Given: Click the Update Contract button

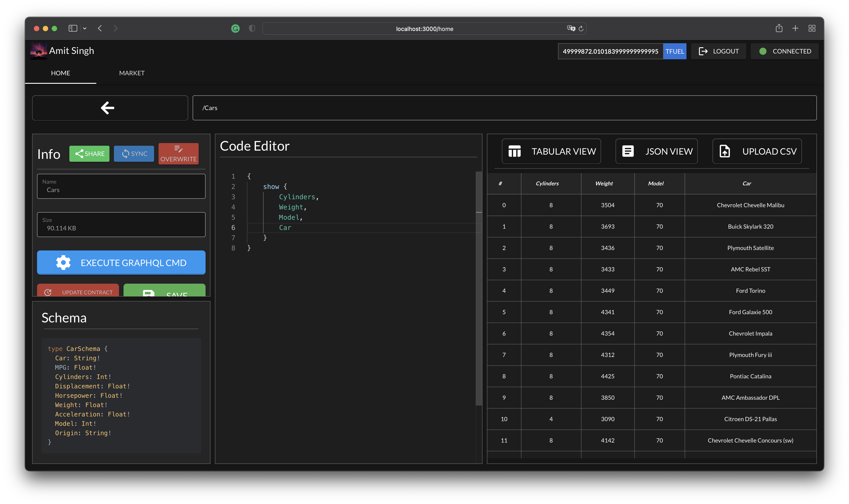Looking at the screenshot, I should pyautogui.click(x=78, y=292).
